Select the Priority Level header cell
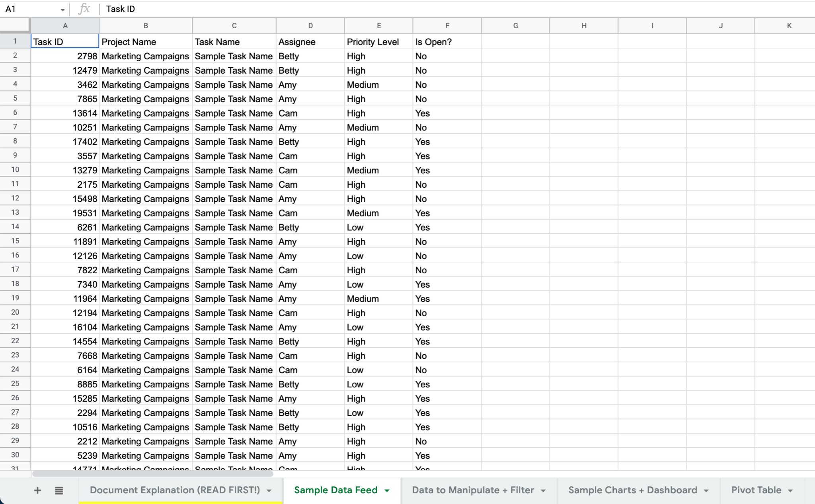The width and height of the screenshot is (815, 504). point(378,42)
